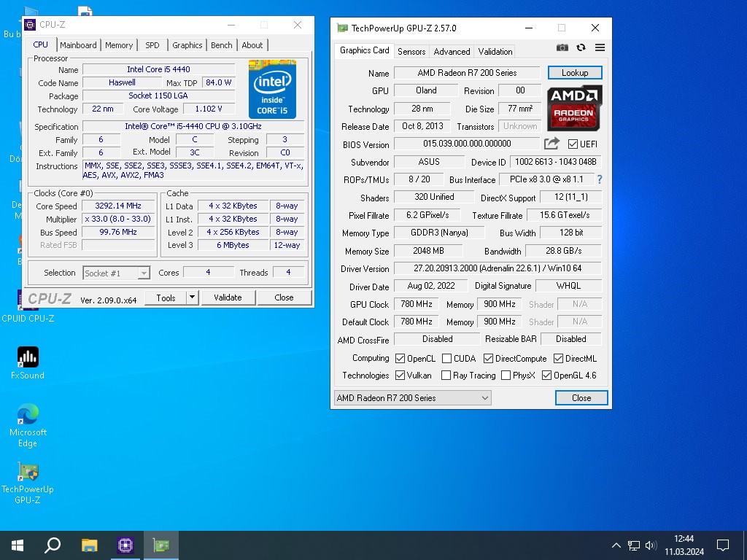Viewport: 747px width, 560px height.
Task: Switch to the Advanced tab in GPU-Z
Action: [x=452, y=52]
